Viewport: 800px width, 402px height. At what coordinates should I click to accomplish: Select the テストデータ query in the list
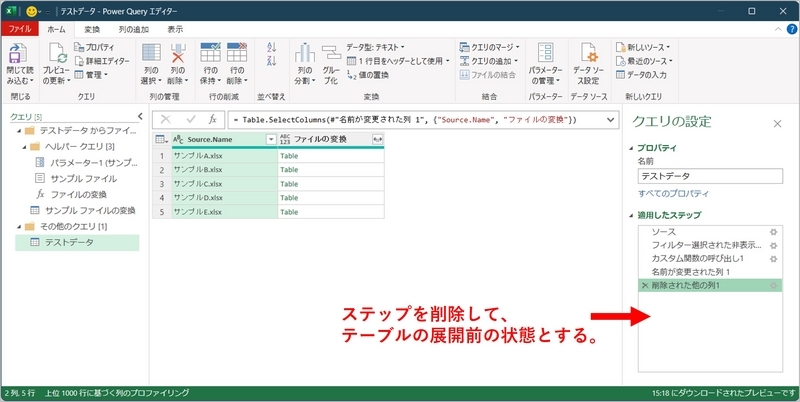(77, 242)
